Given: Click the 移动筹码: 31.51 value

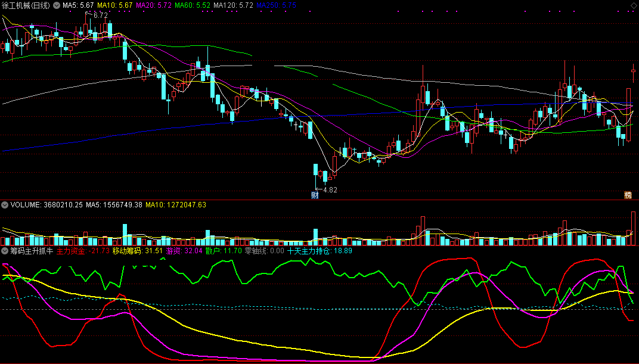Looking at the screenshot, I should (x=138, y=251).
